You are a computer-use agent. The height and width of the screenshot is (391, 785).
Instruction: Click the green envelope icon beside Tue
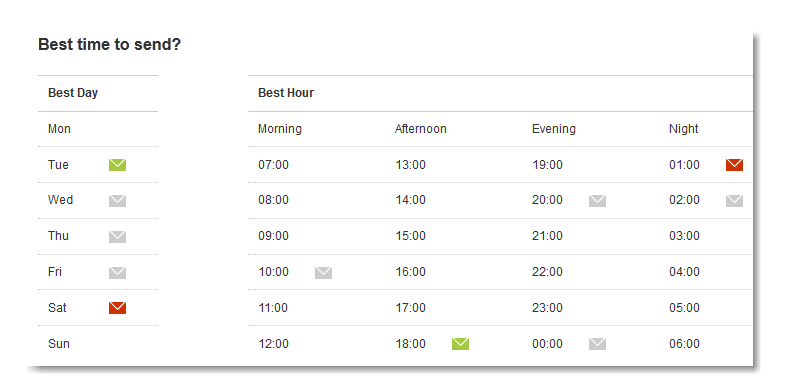[117, 165]
